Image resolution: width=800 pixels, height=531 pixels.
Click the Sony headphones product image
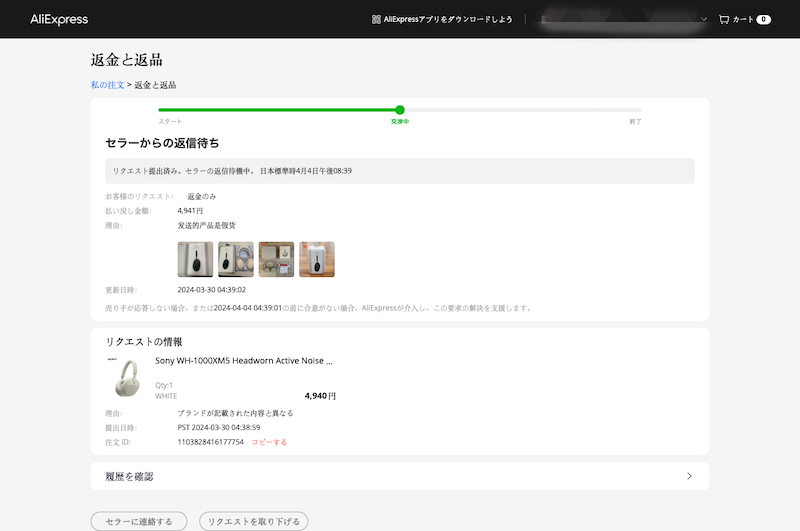coord(124,377)
